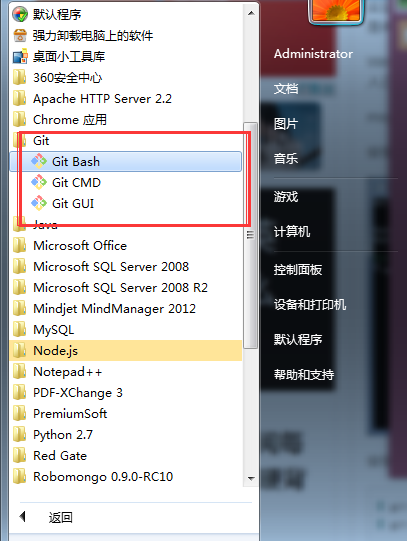Open the Python 2.7 folder
The width and height of the screenshot is (407, 541).
126,435
